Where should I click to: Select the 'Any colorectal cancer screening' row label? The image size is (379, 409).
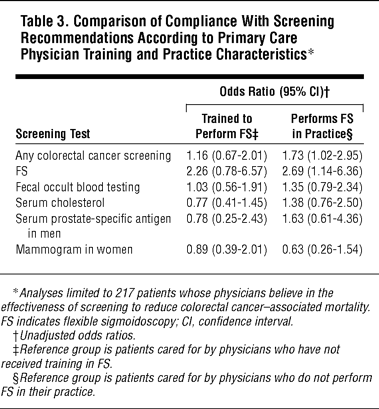93,156
